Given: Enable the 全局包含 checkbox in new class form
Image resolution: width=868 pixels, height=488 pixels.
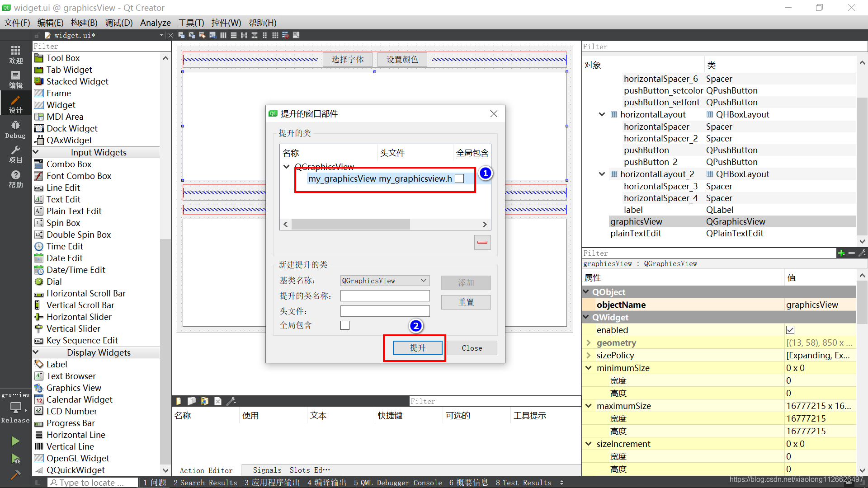Looking at the screenshot, I should 345,325.
